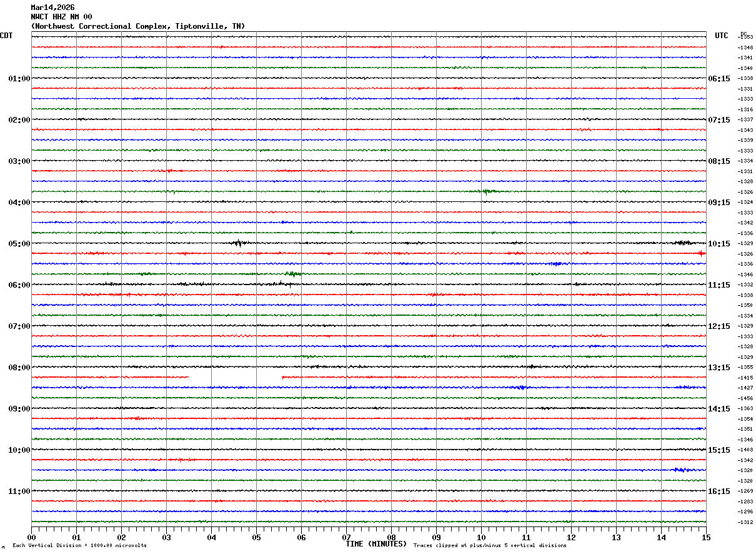Click the UTC time zone header
This screenshot has height=554, width=756.
(722, 36)
